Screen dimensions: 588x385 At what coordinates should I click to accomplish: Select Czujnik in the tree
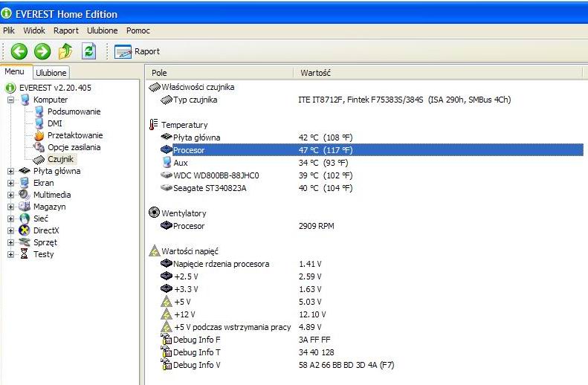61,159
